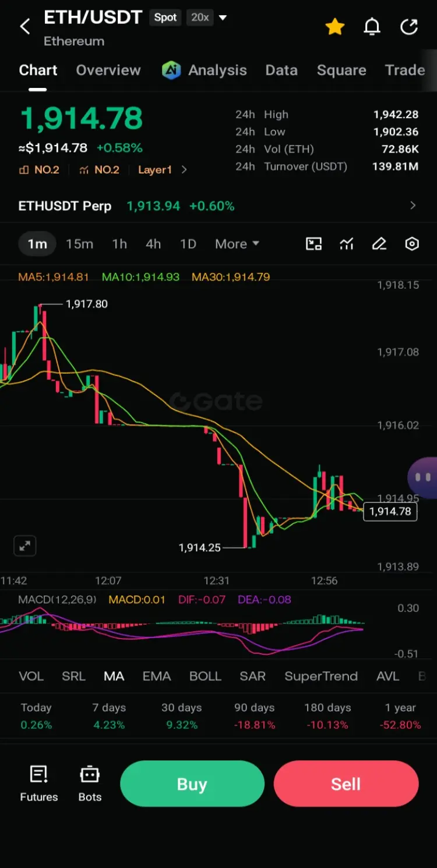Tap the 1,914.25 low marker on chart
This screenshot has width=437, height=868.
(x=200, y=548)
